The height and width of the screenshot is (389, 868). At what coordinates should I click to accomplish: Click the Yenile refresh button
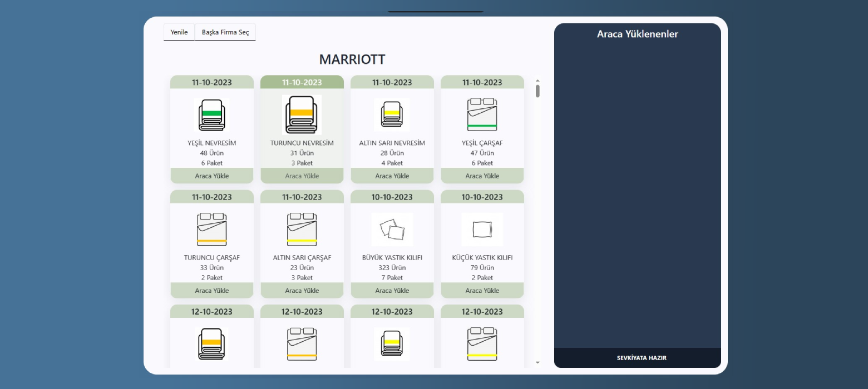point(179,32)
